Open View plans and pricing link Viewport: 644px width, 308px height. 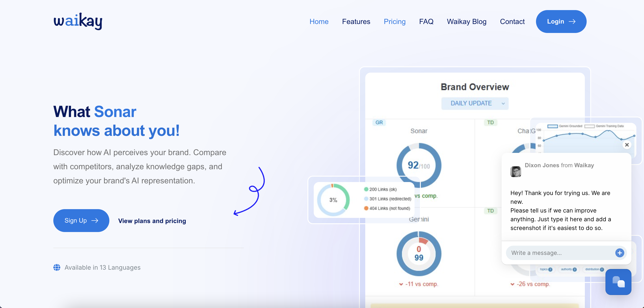152,221
